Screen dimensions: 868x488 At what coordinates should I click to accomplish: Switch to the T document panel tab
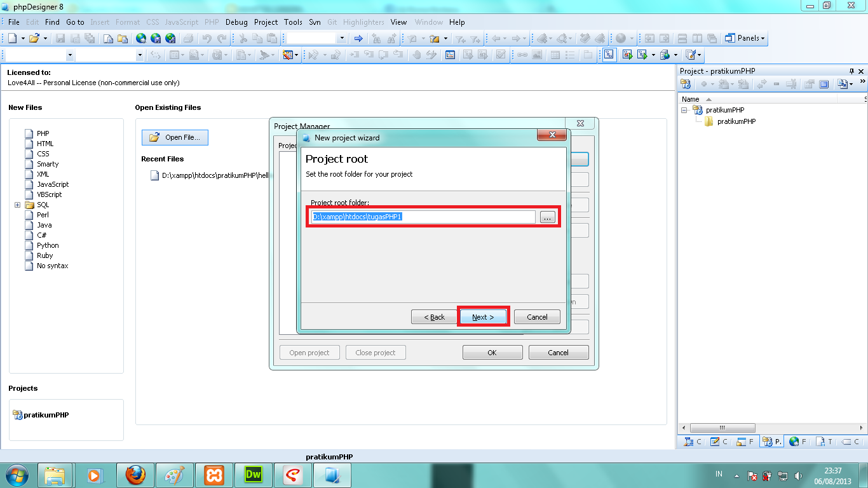(x=824, y=442)
